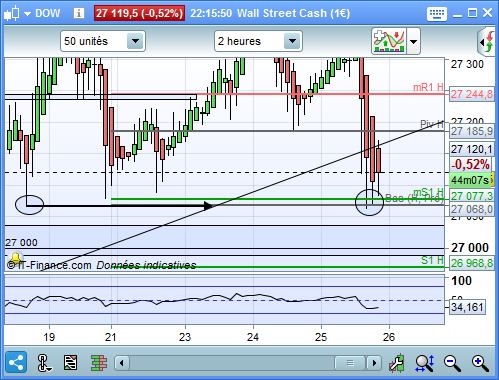Open the order list icon
This screenshot has height=380, width=499.
click(71, 363)
